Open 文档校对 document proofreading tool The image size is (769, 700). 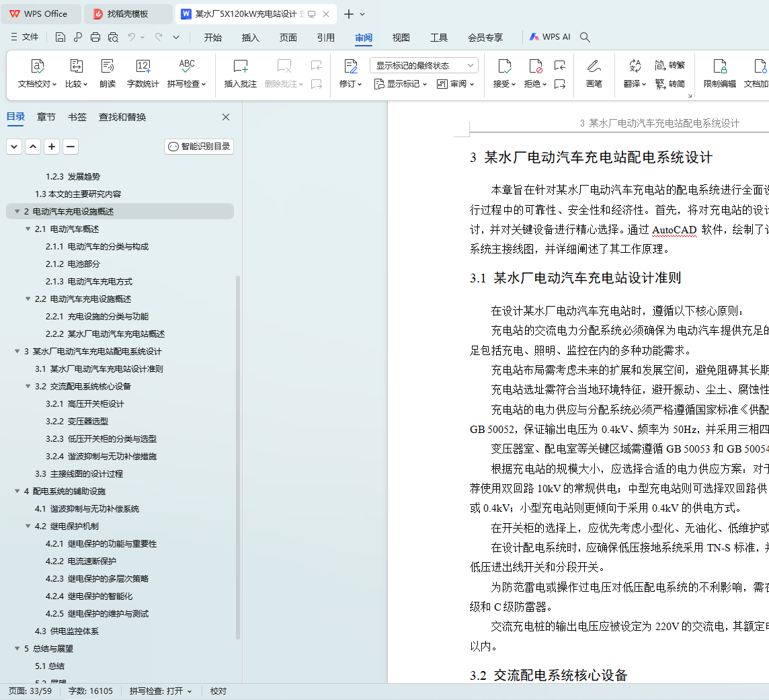[37, 73]
